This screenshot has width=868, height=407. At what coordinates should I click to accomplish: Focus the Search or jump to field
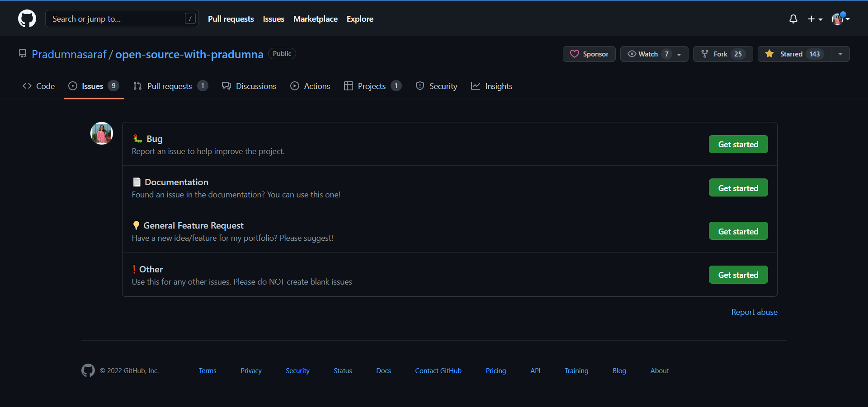coord(122,19)
